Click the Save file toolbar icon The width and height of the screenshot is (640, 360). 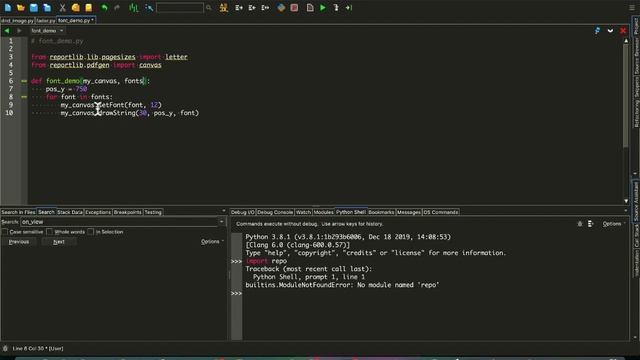coord(34,7)
